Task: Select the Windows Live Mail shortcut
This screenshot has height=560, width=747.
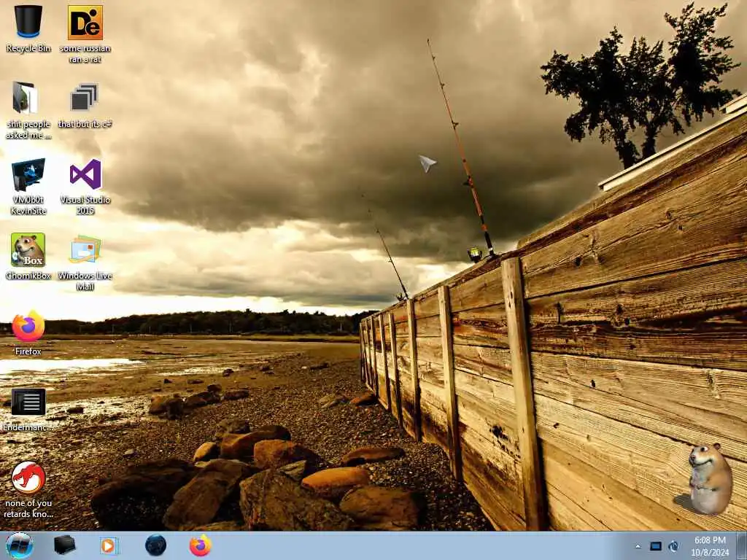Action: [85, 262]
